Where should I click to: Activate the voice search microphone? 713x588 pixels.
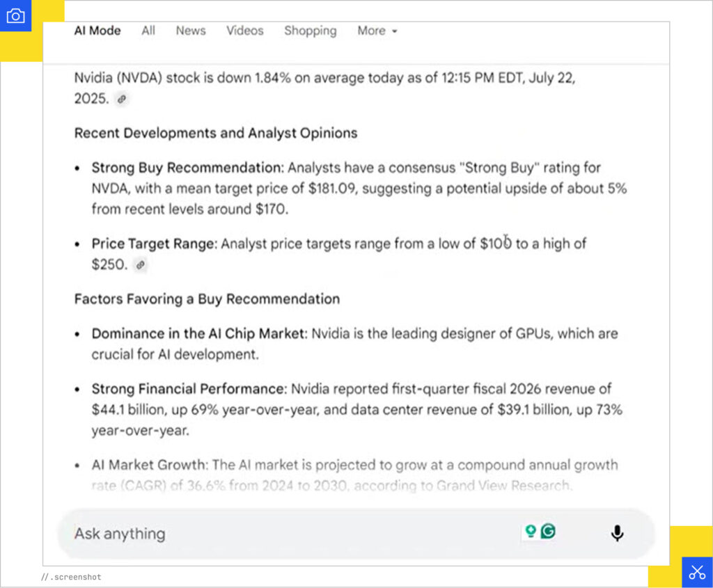617,533
